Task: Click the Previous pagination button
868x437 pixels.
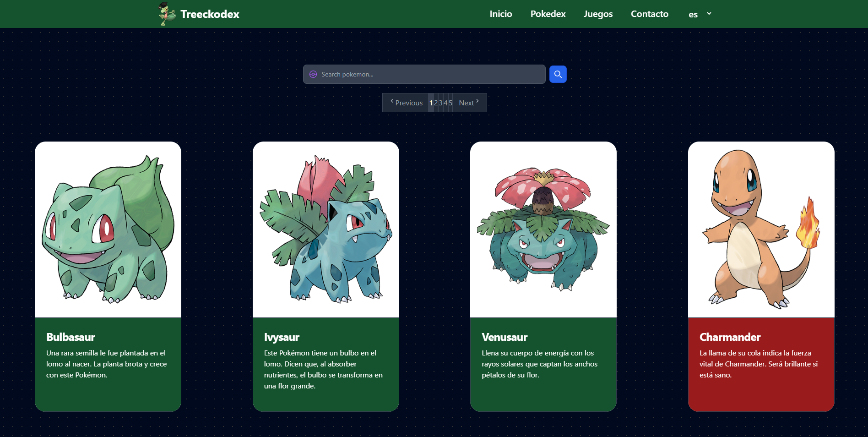Action: 406,103
